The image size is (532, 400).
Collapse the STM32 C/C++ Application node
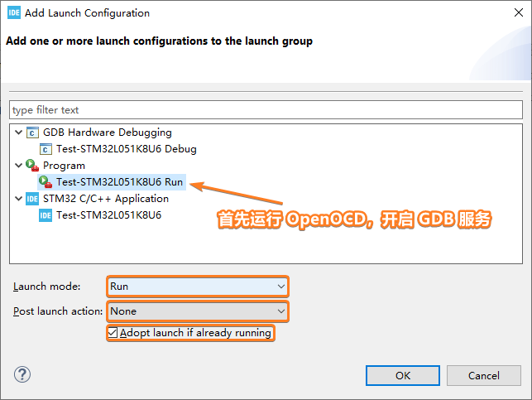(19, 198)
